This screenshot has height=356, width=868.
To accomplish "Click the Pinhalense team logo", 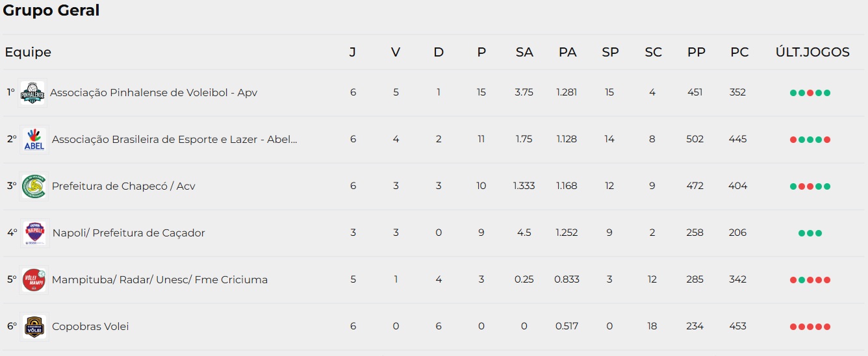I will tap(32, 93).
